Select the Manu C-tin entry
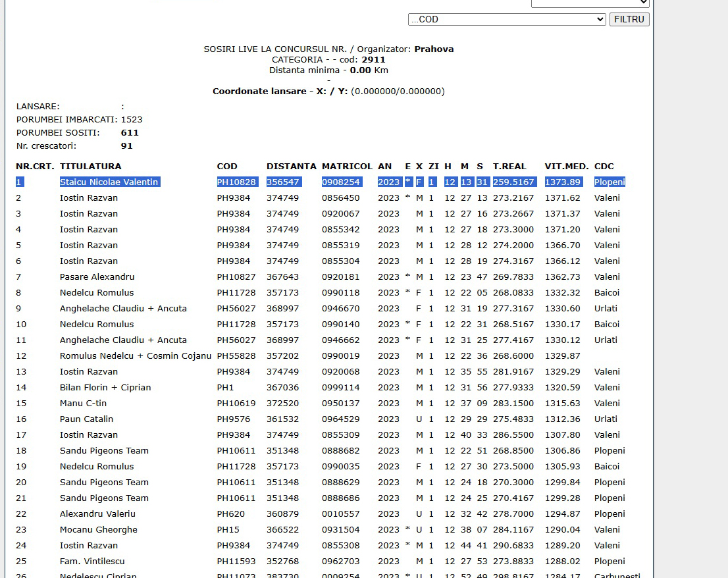 pyautogui.click(x=83, y=403)
